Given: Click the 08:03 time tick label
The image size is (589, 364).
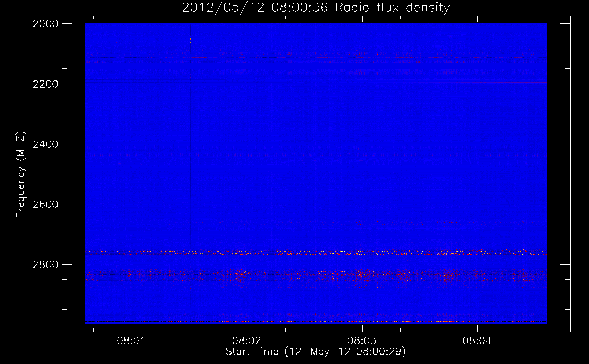Looking at the screenshot, I should point(362,341).
